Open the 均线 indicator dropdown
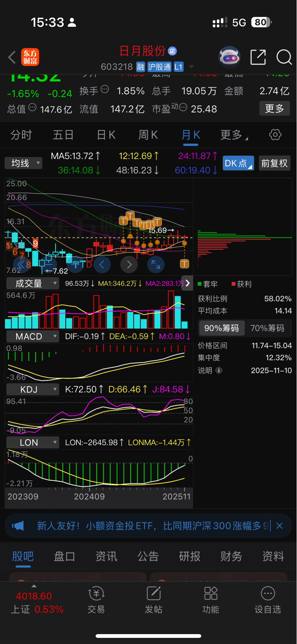The image size is (297, 644). (24, 163)
